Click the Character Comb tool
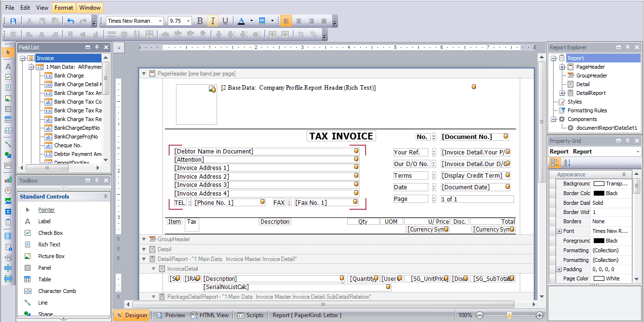 (57, 291)
